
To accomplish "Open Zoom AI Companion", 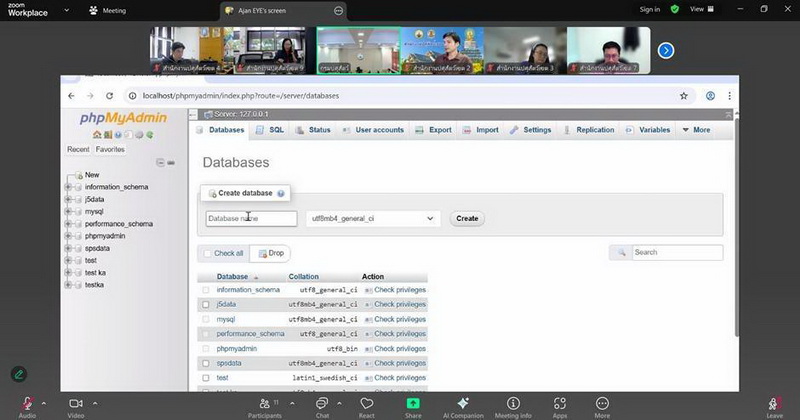I will click(463, 408).
